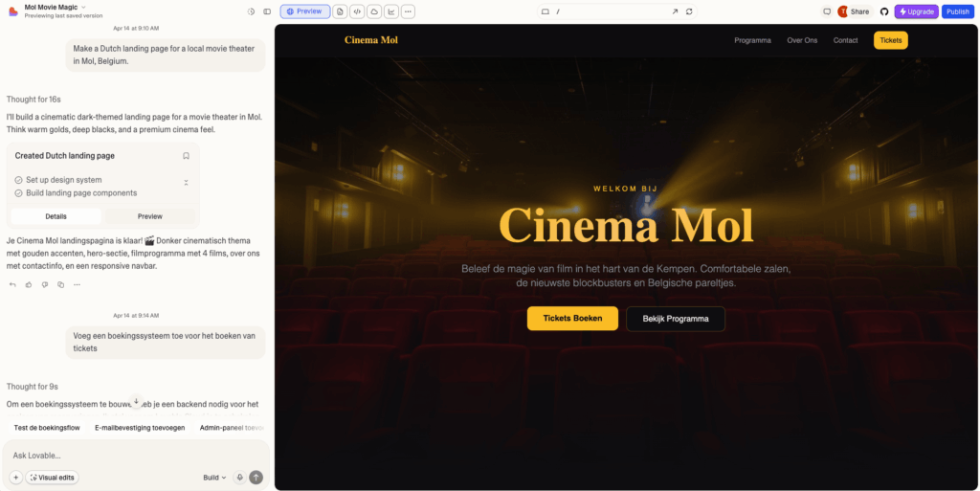Open the Mol Movie Magic project dropdown
Viewport: 980px width, 491px height.
tap(55, 7)
